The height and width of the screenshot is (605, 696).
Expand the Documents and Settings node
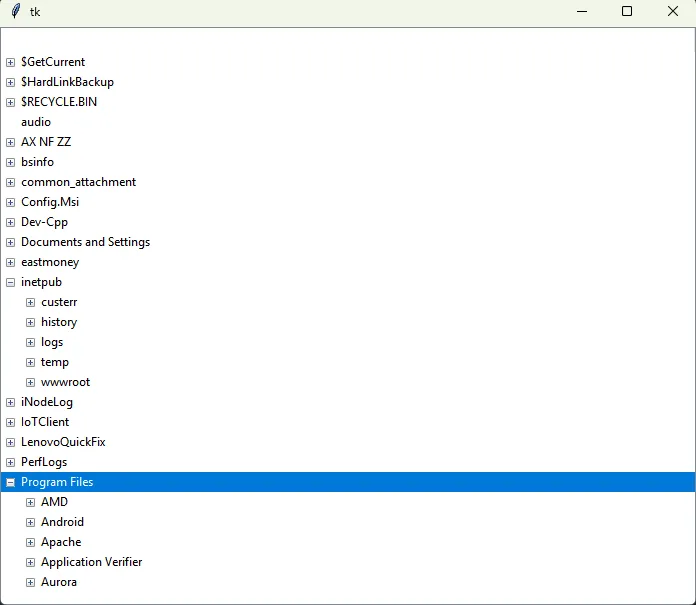click(x=10, y=242)
